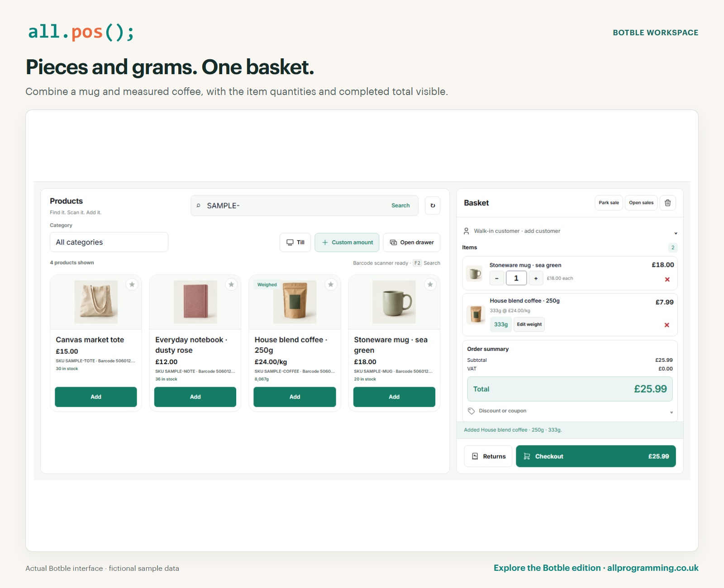Favorite the Canvas market tote star

point(132,285)
